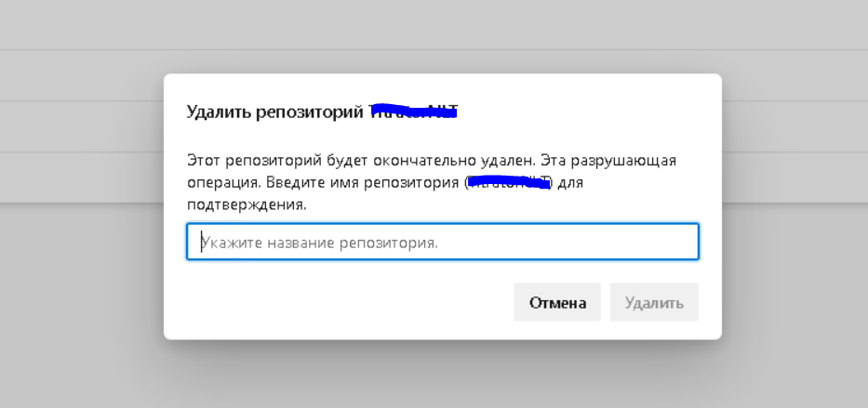Click the redacted repository name in parentheses
Screen dimensions: 868x408
(509, 182)
